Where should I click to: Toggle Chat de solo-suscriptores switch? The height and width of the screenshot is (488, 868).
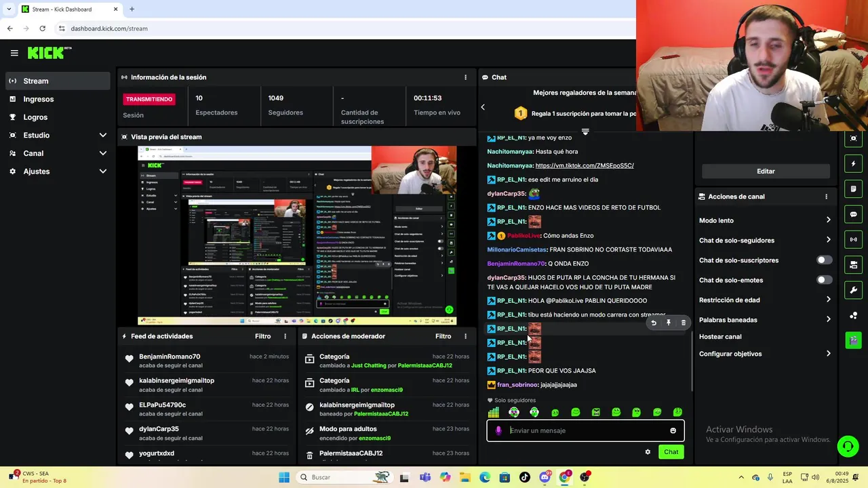(824, 260)
